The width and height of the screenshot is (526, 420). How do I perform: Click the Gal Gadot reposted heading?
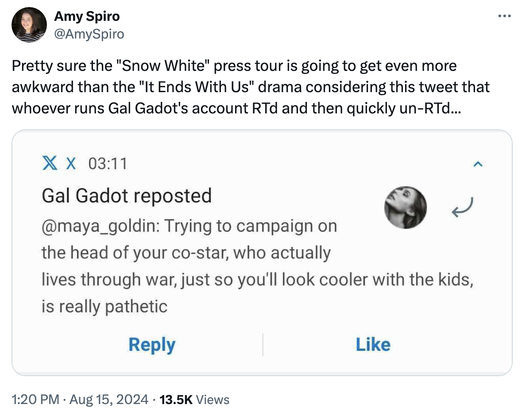pyautogui.click(x=127, y=196)
